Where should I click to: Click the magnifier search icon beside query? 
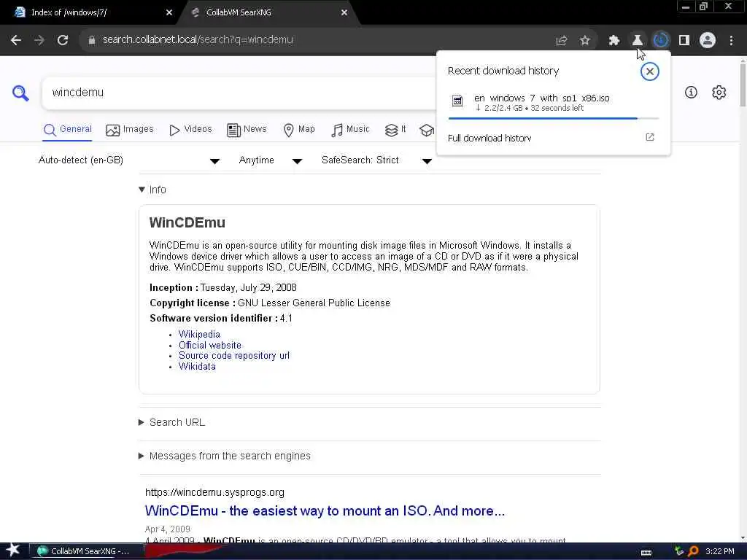click(20, 93)
